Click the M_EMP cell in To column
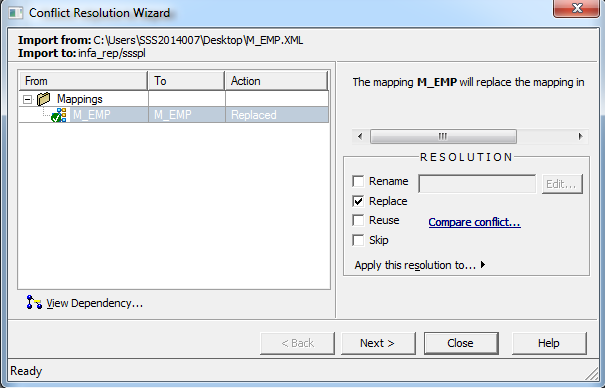Screen dimensions: 605x388 point(187,115)
